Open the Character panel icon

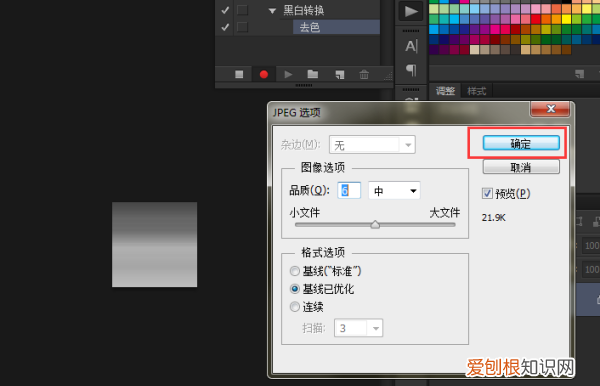[411, 46]
